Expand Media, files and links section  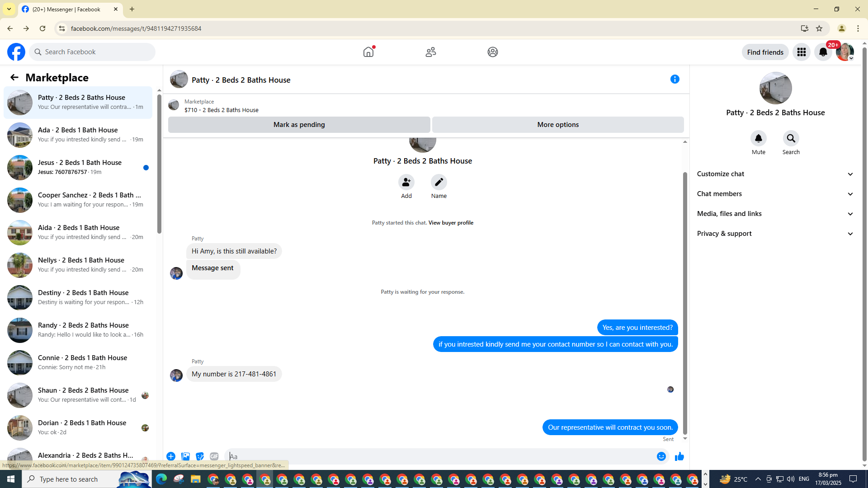pos(775,214)
